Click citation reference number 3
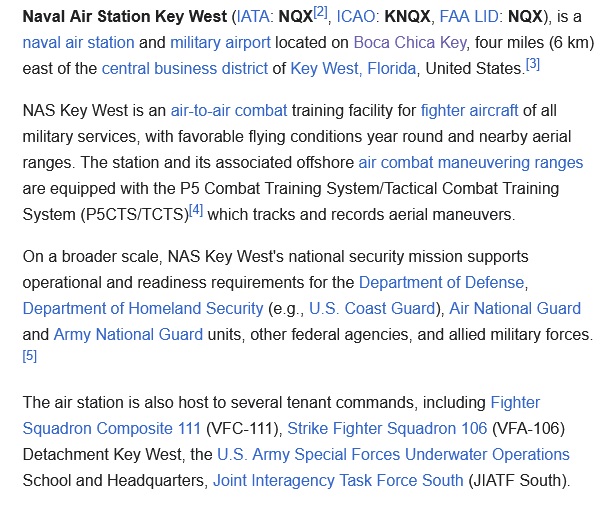605x508 pixels. pos(532,64)
